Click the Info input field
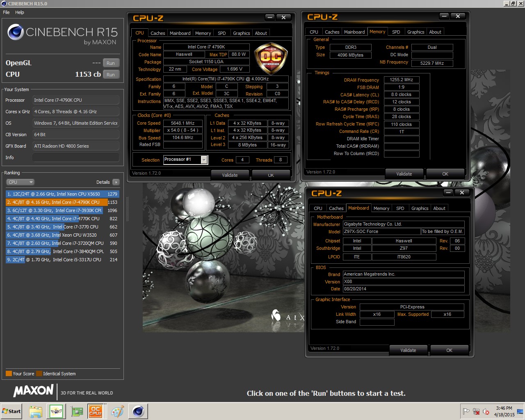Image resolution: width=525 pixels, height=420 pixels. (x=76, y=157)
